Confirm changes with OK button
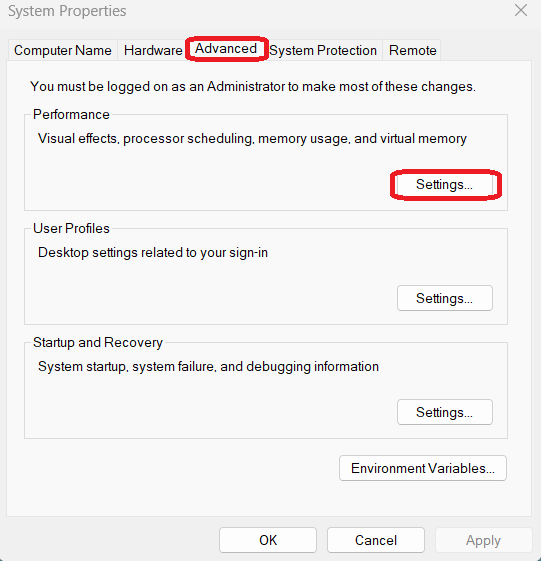This screenshot has height=561, width=541. (x=268, y=540)
